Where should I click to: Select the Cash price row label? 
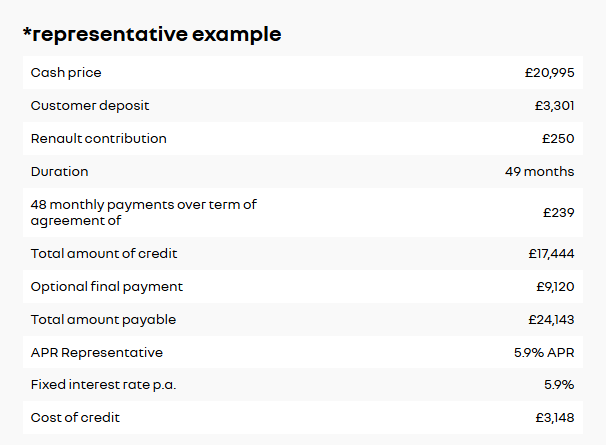pyautogui.click(x=66, y=73)
